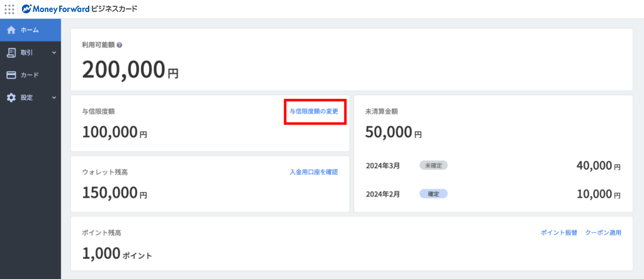Open the ポイント振替 link
The image size is (644, 279).
pos(559,232)
